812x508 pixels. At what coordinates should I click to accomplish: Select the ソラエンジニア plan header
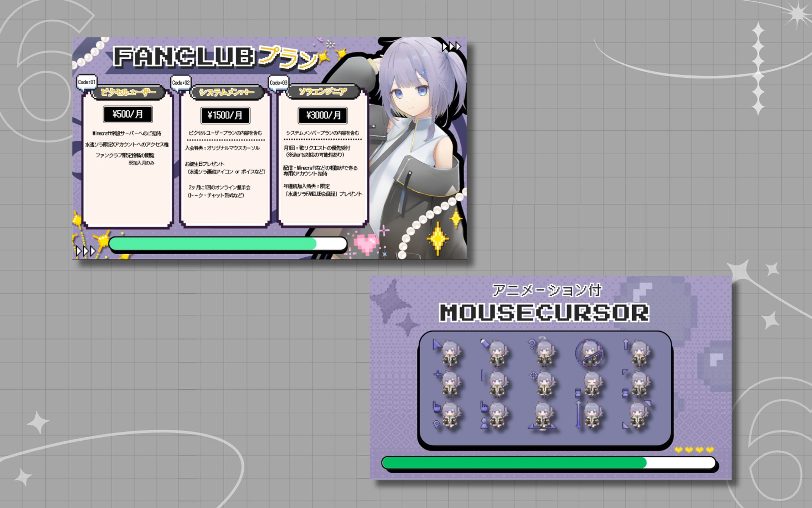pyautogui.click(x=323, y=92)
